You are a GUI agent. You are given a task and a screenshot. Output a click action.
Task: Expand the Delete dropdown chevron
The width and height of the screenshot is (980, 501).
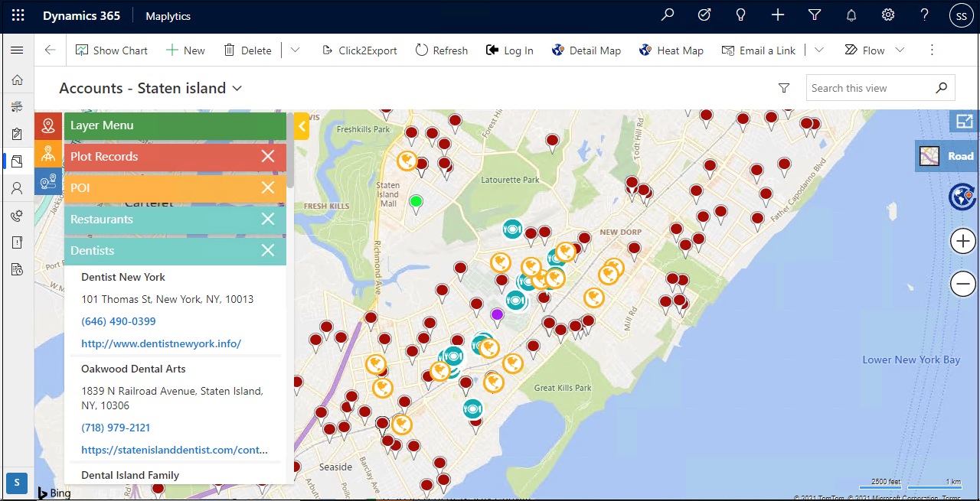point(295,50)
